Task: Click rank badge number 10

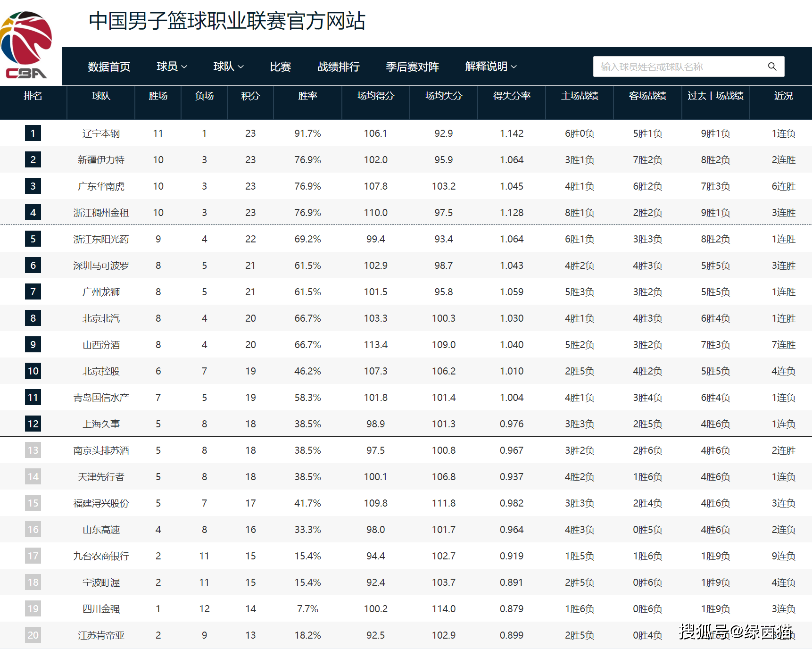Action: tap(33, 371)
